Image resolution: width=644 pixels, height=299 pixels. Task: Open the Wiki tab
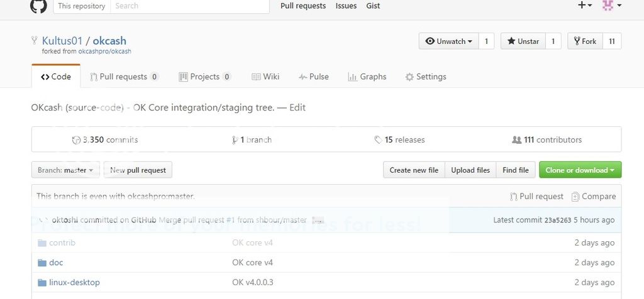[265, 77]
